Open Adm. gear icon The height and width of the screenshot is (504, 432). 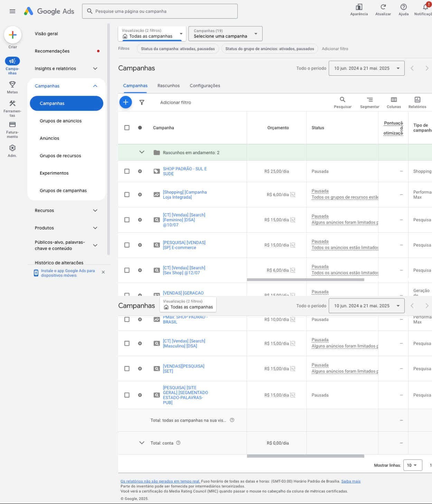[x=12, y=148]
